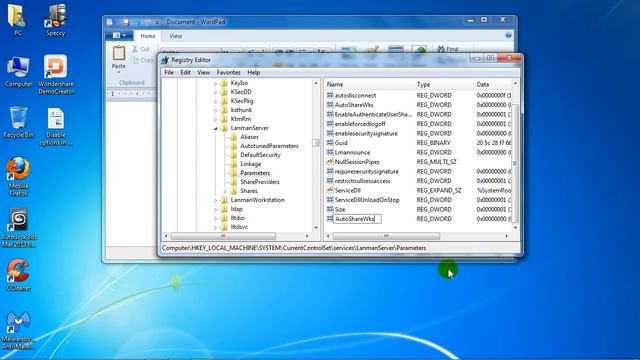Select the ServiceDll value icon
The image size is (640, 360).
330,190
